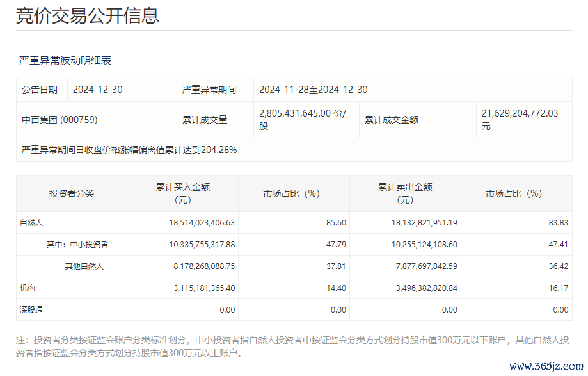
Task: Select sell share value 83.83
Action: (559, 223)
